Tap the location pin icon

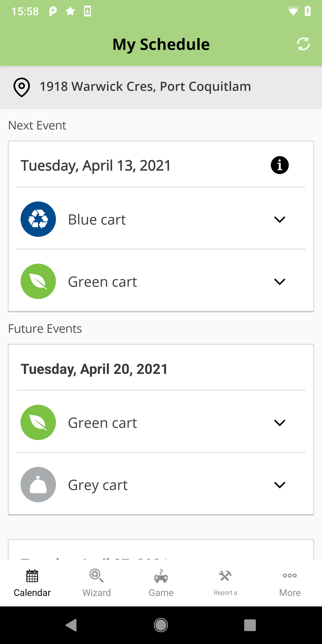pos(22,87)
